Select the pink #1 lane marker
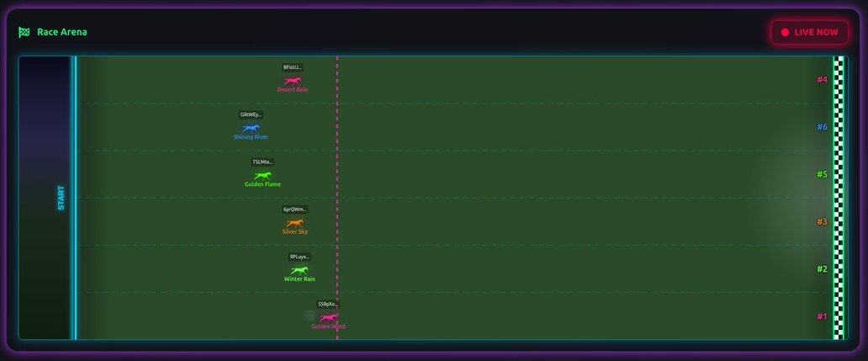 [822, 316]
